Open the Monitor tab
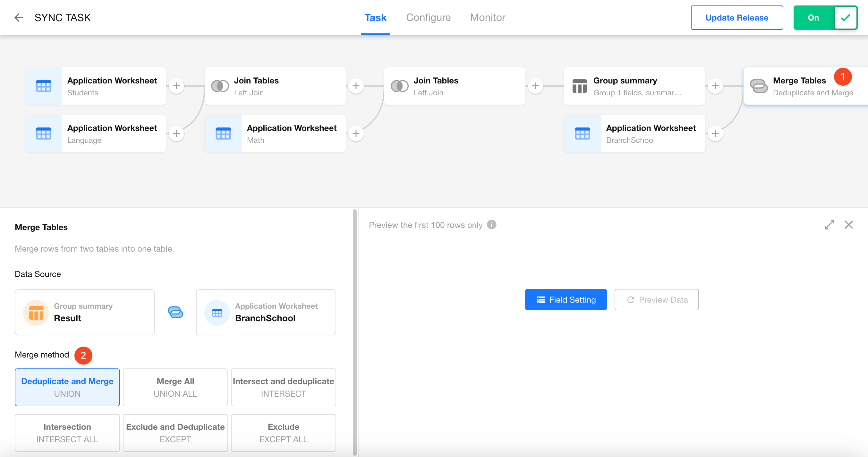 [487, 18]
